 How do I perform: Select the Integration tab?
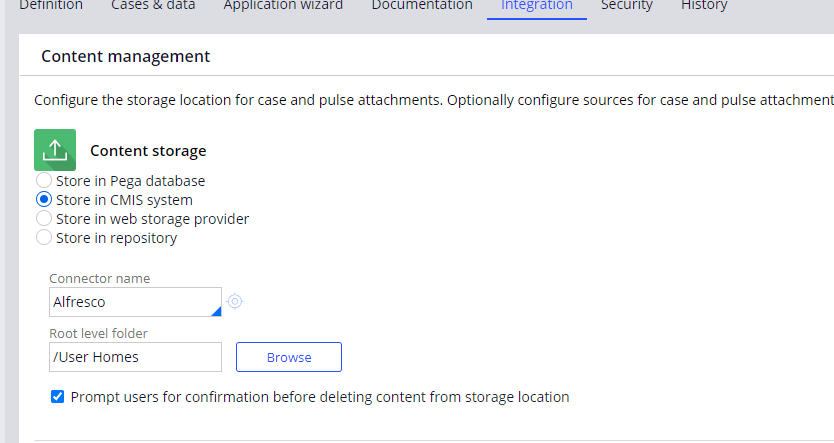click(x=537, y=6)
